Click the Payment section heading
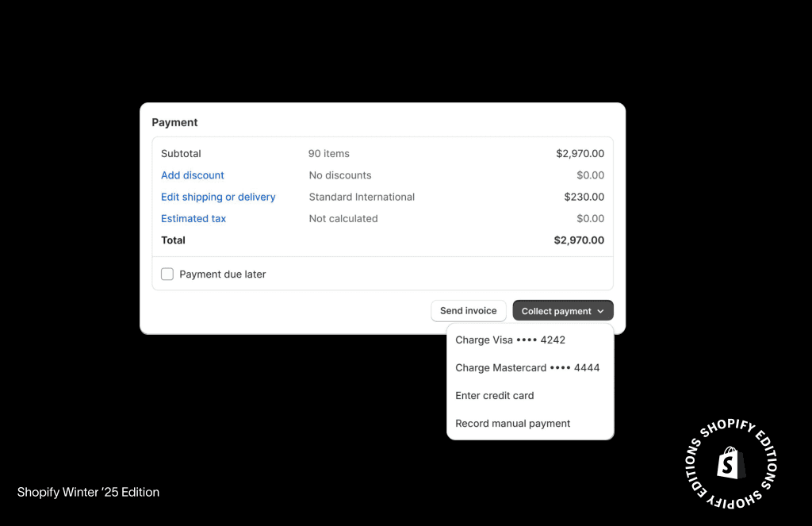812x526 pixels. 174,122
